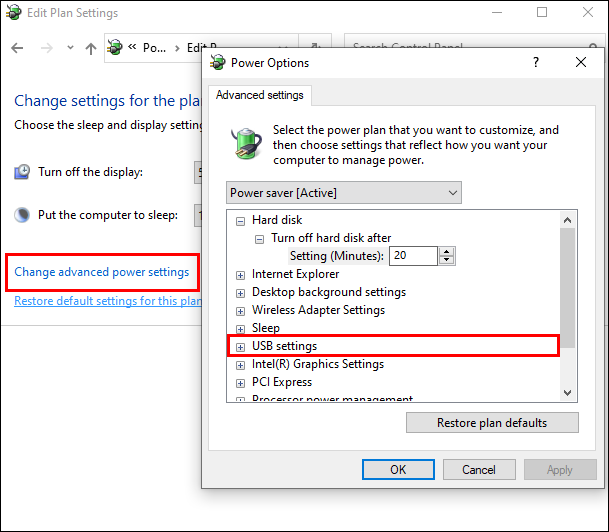Click Restore default settings for this plan
This screenshot has height=532, width=609.
pos(108,301)
